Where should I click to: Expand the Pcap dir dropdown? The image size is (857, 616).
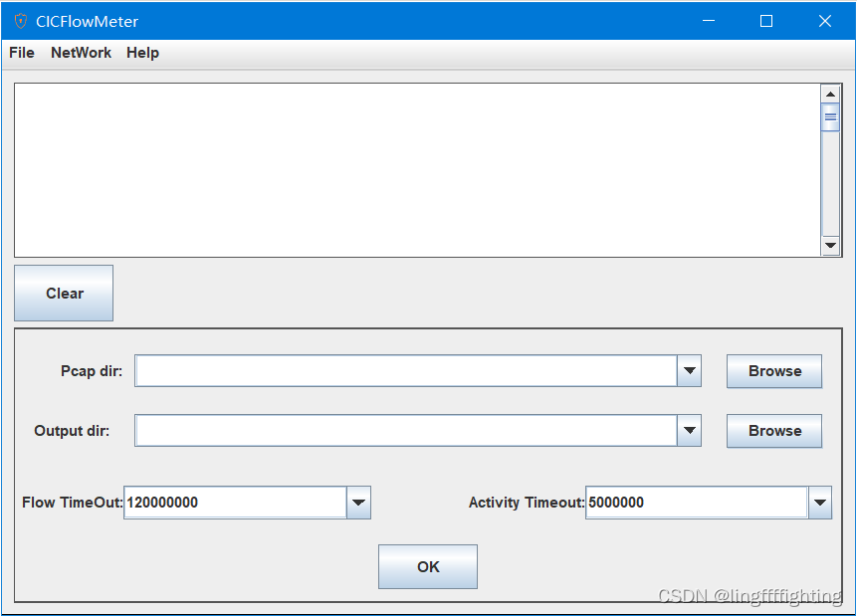(689, 370)
